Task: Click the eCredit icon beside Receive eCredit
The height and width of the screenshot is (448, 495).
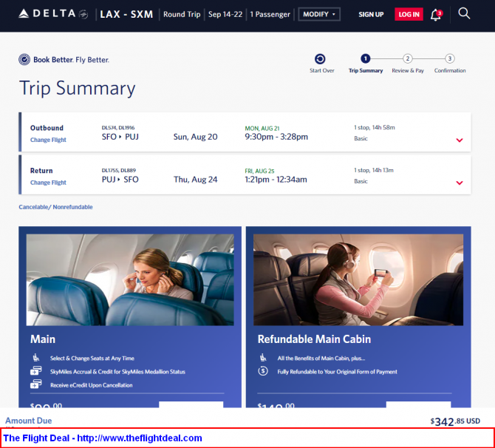Action: coord(35,384)
